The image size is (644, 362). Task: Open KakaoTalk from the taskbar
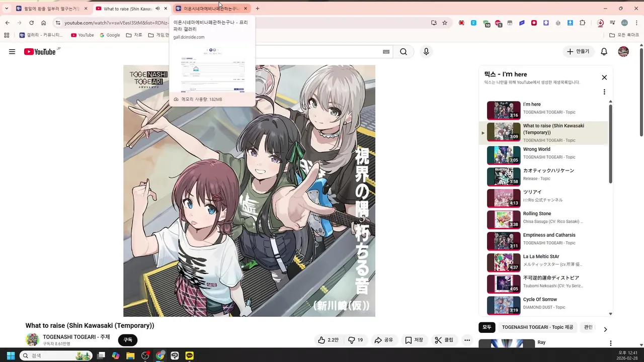point(189,355)
